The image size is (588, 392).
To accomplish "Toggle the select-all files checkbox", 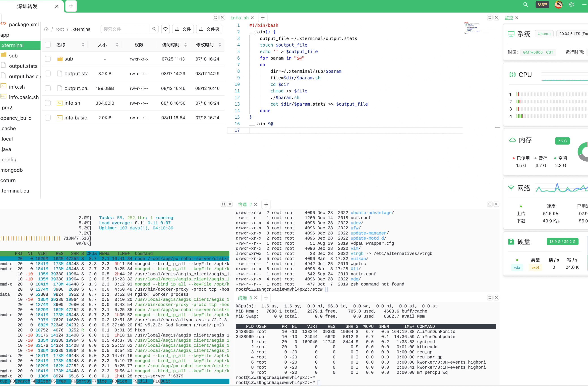I will [x=48, y=45].
